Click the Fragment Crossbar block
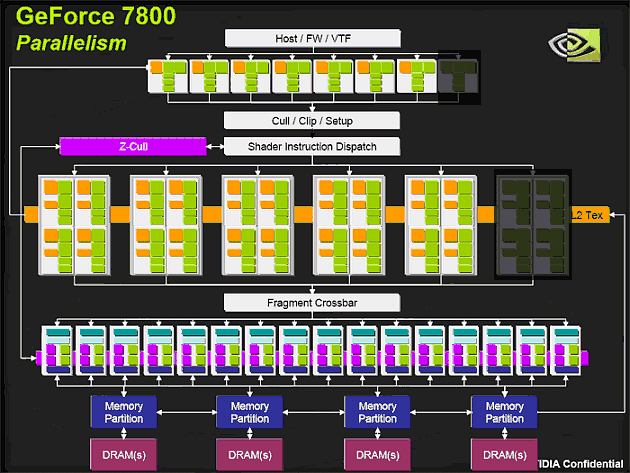 312,302
